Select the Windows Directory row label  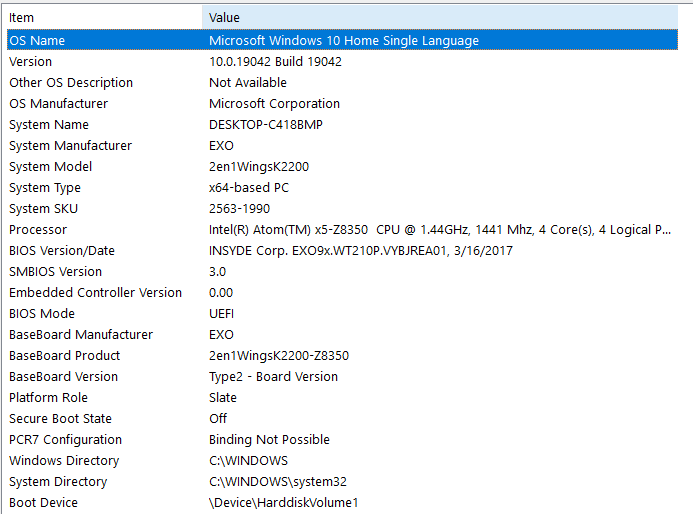click(65, 461)
